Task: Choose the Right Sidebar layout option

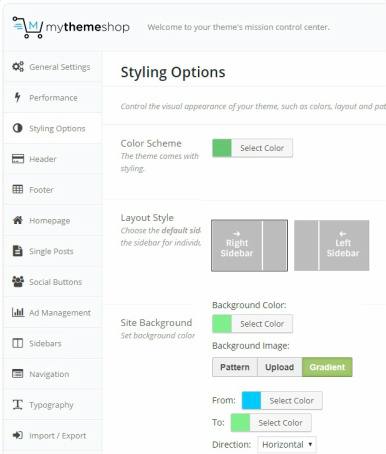Action: pos(249,245)
